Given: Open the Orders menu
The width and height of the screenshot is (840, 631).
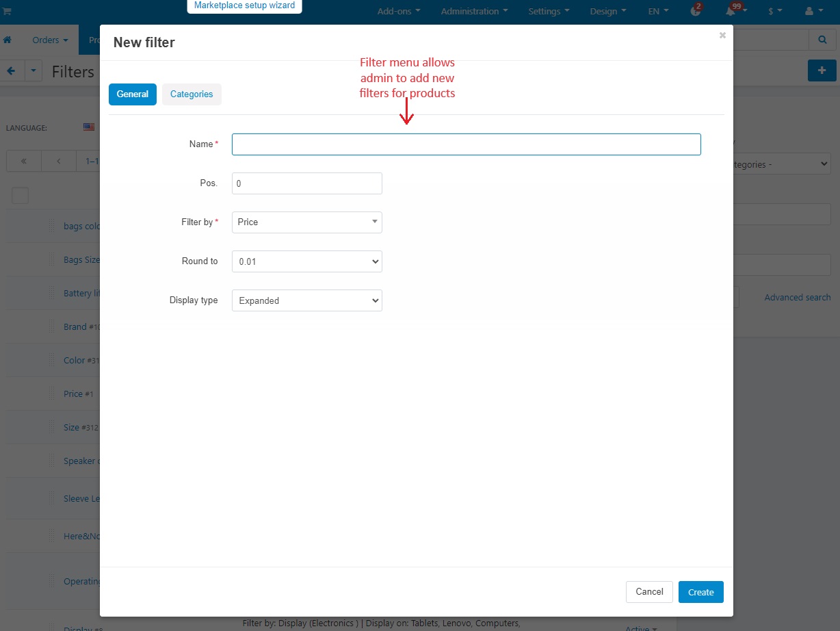Looking at the screenshot, I should click(50, 40).
